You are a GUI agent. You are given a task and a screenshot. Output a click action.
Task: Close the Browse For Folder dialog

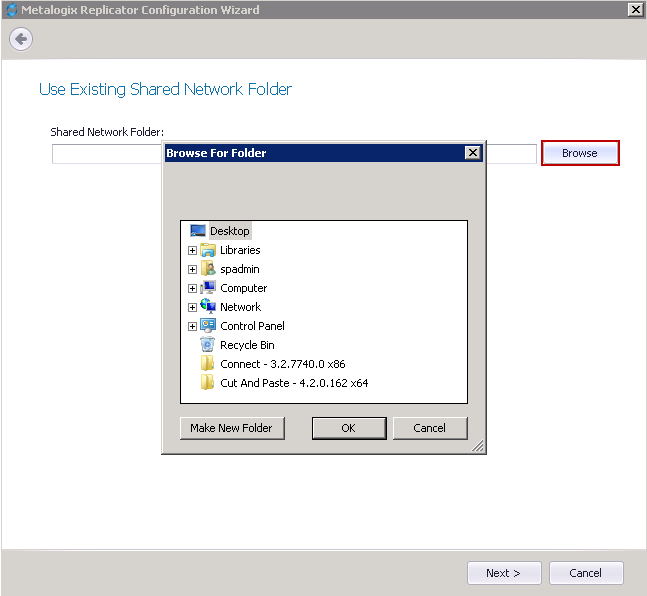click(x=473, y=153)
